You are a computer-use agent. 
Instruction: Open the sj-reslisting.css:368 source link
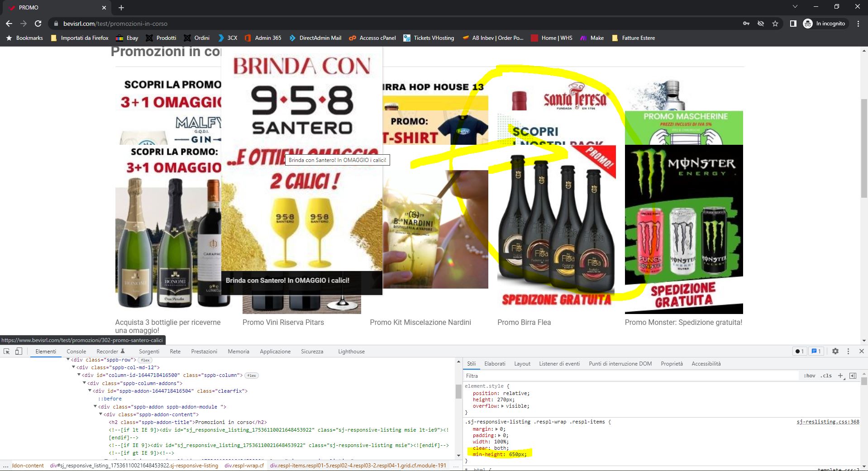click(828, 422)
